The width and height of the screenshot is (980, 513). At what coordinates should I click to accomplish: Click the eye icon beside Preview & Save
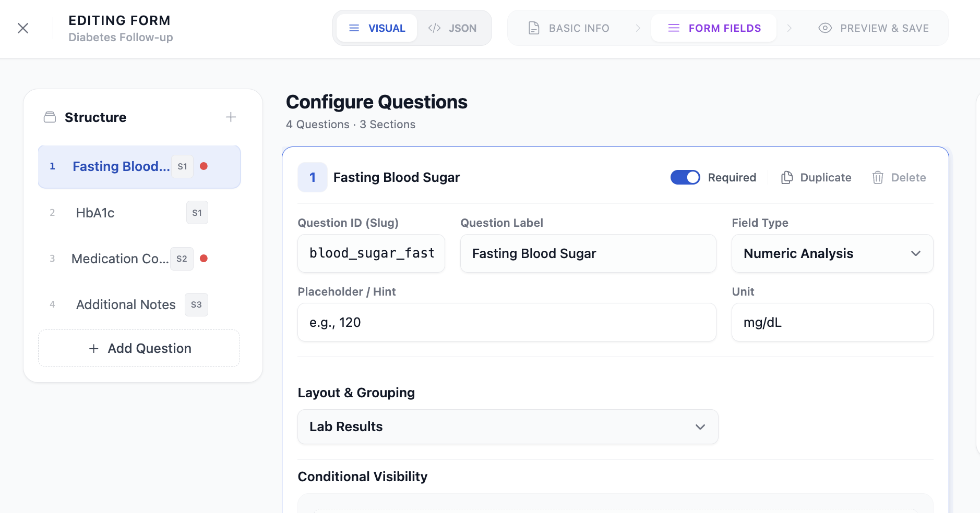(x=825, y=28)
